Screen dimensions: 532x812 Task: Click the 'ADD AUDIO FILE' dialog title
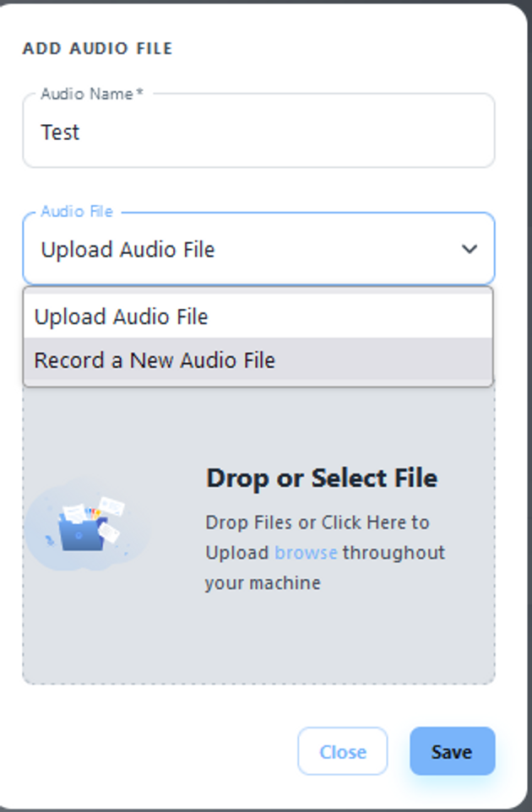(x=97, y=48)
